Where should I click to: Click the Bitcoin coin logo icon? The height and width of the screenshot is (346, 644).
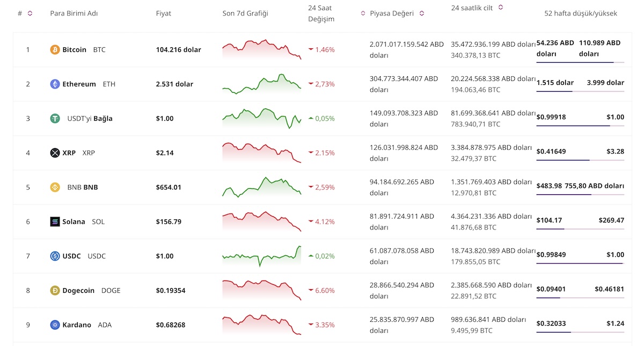pyautogui.click(x=55, y=49)
